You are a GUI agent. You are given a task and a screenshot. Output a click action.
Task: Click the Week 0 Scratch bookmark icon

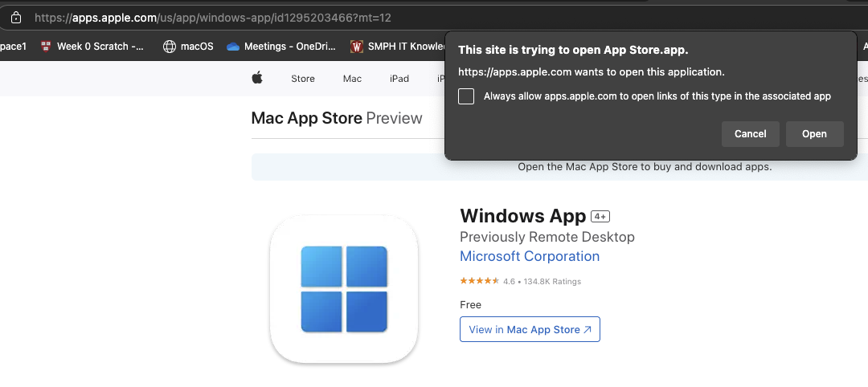[x=47, y=47]
